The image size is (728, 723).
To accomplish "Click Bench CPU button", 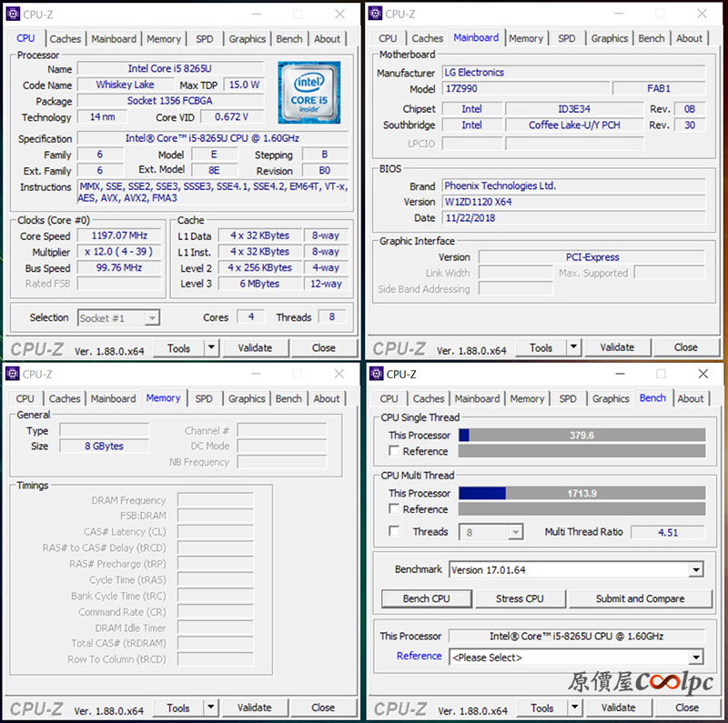I will click(x=426, y=598).
